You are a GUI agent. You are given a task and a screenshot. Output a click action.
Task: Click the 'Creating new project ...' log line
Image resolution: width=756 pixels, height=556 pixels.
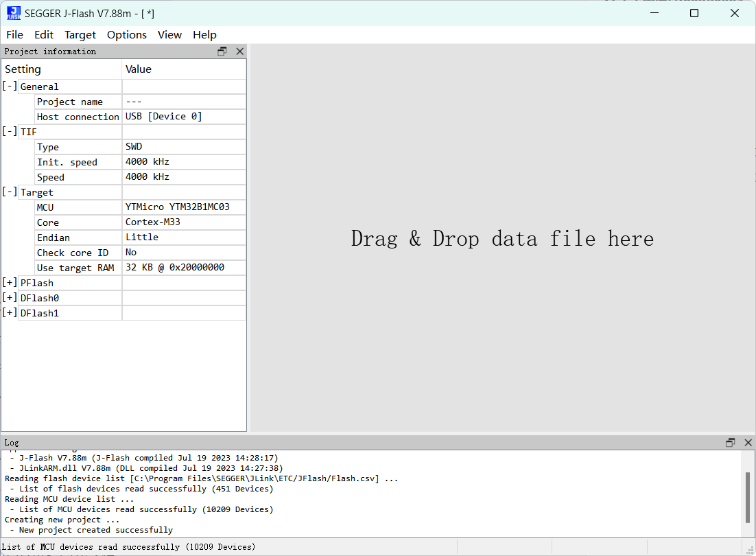click(x=62, y=520)
